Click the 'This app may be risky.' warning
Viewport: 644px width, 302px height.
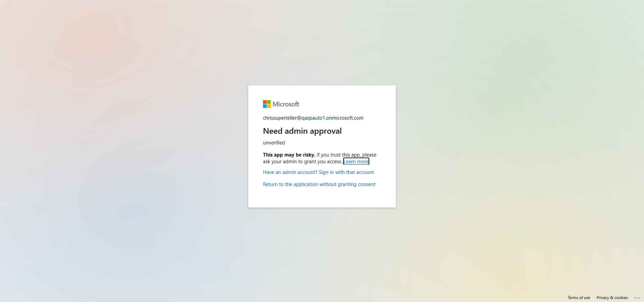(x=289, y=155)
